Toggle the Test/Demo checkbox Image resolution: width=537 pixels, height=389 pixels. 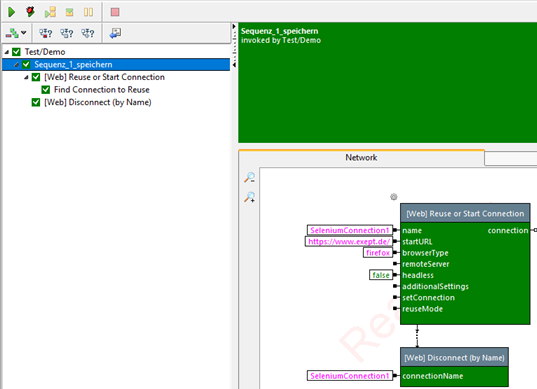pos(16,52)
